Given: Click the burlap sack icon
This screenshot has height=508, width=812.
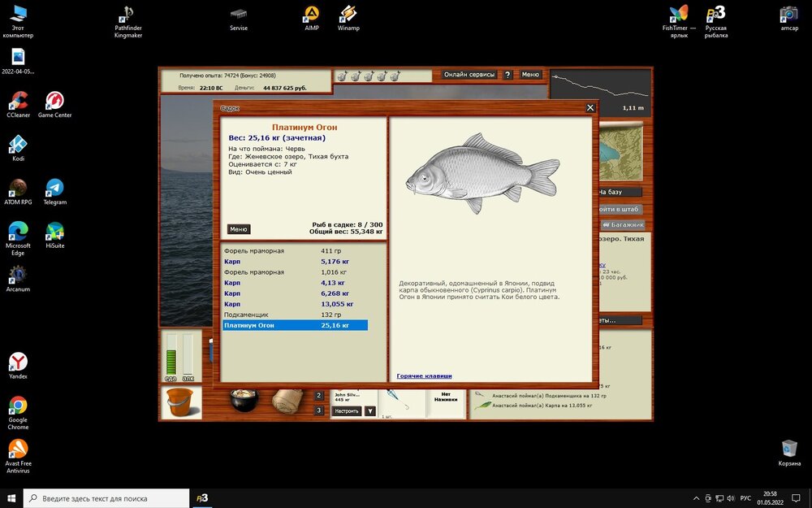Looking at the screenshot, I should [286, 401].
